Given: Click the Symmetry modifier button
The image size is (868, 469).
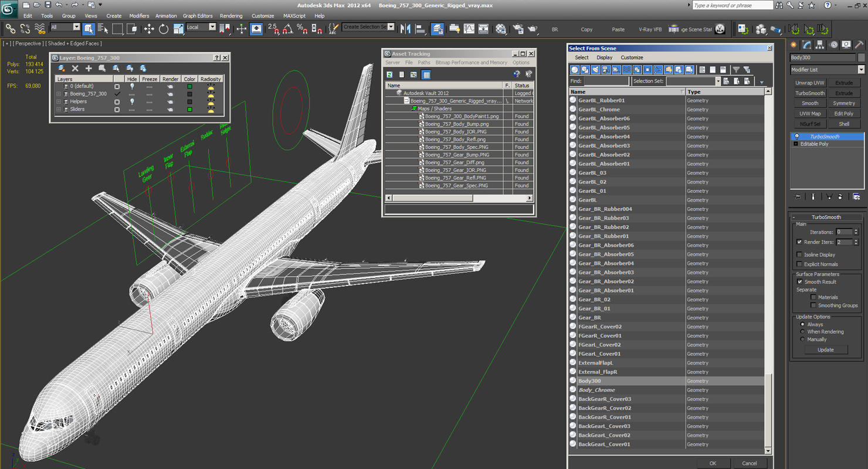Looking at the screenshot, I should tap(844, 103).
